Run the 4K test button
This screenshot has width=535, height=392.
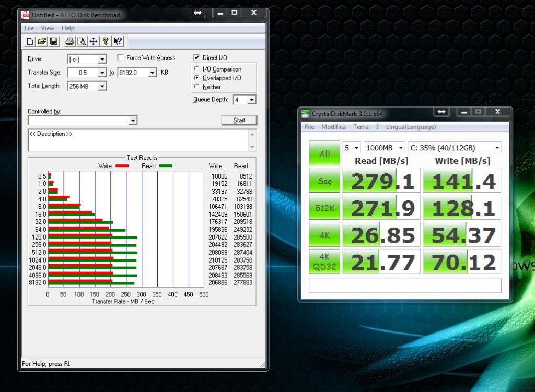point(324,234)
